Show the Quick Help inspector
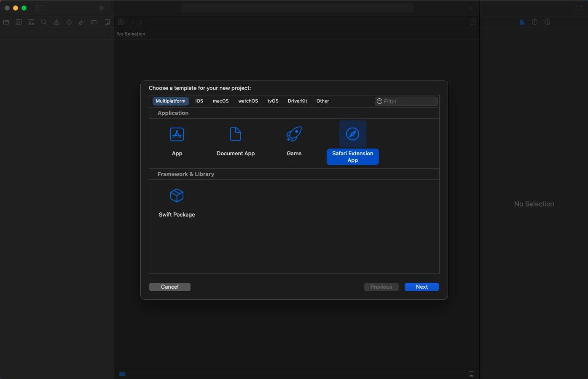This screenshot has height=379, width=588. coord(548,22)
